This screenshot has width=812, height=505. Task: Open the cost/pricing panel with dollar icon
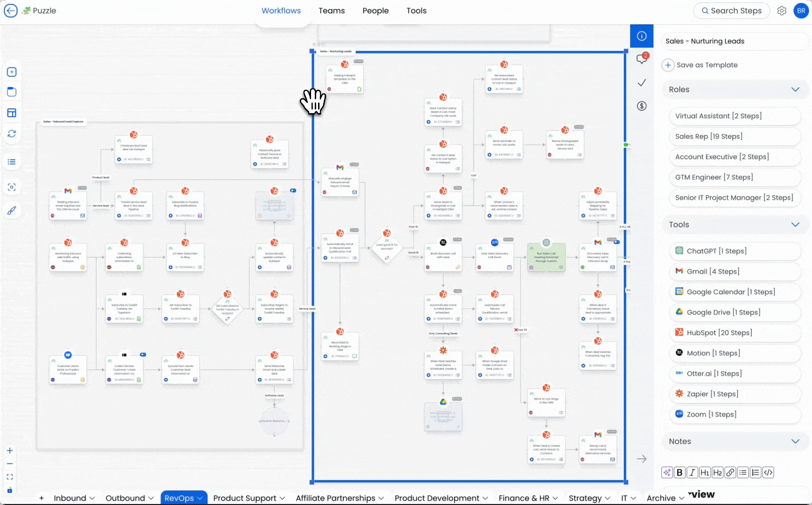coord(642,106)
